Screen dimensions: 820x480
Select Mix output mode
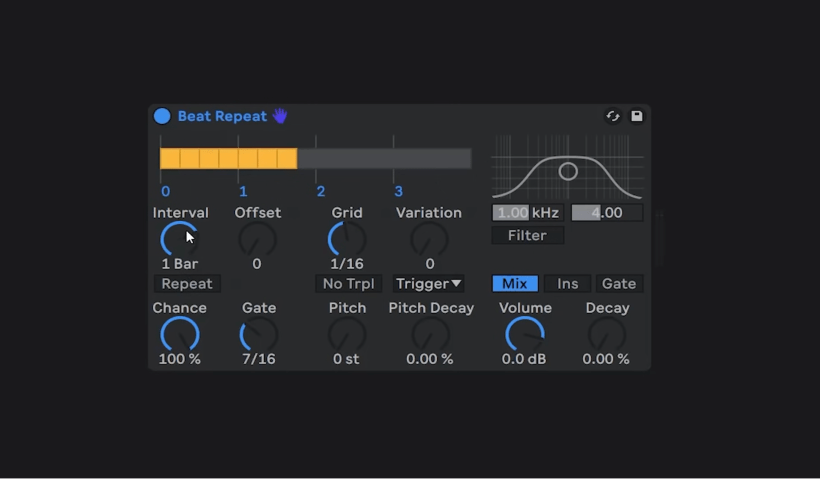(x=515, y=284)
